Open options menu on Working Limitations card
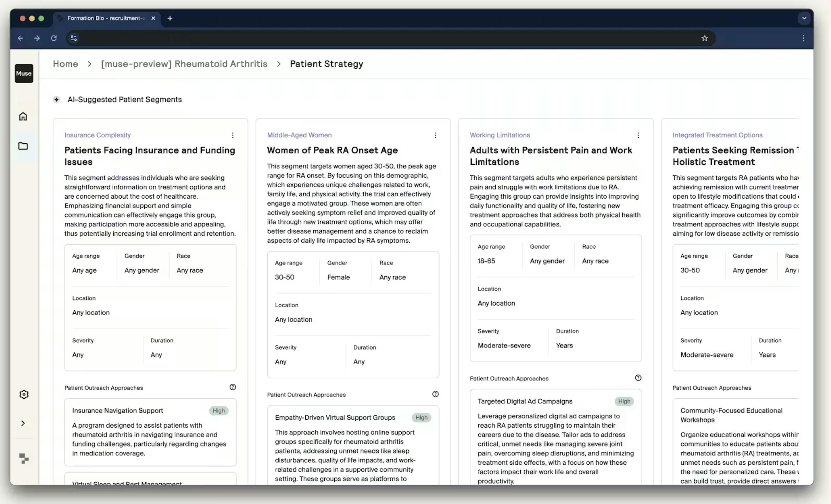The height and width of the screenshot is (504, 831). 638,135
